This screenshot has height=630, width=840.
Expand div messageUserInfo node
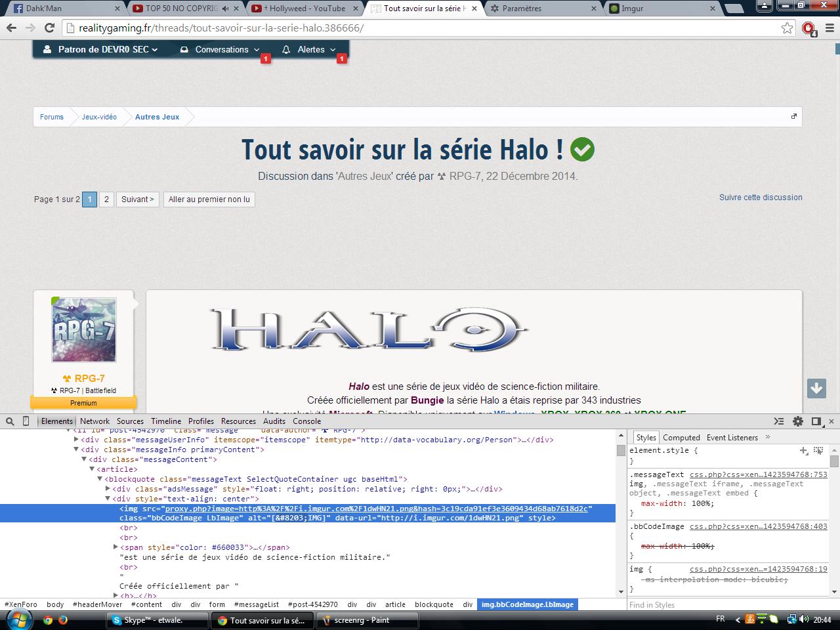coord(77,440)
